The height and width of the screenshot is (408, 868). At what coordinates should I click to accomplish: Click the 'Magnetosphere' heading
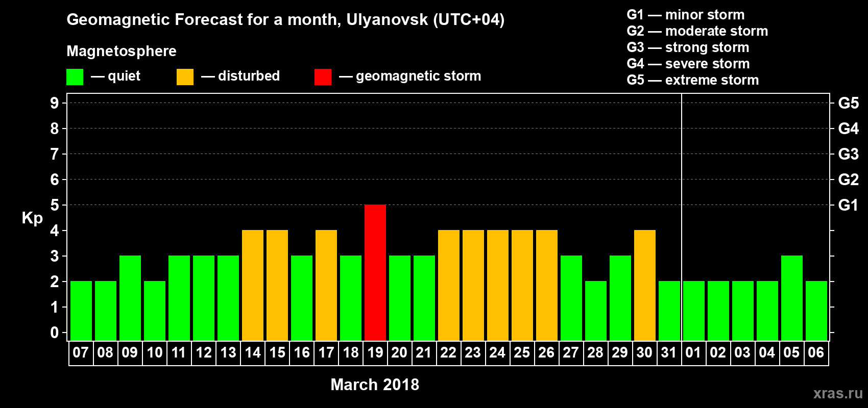coord(122,51)
